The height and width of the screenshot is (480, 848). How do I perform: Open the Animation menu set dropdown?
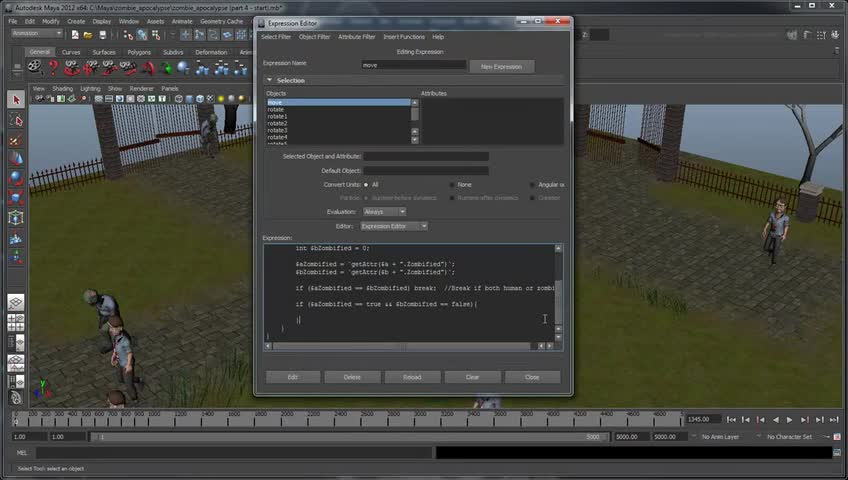(37, 34)
